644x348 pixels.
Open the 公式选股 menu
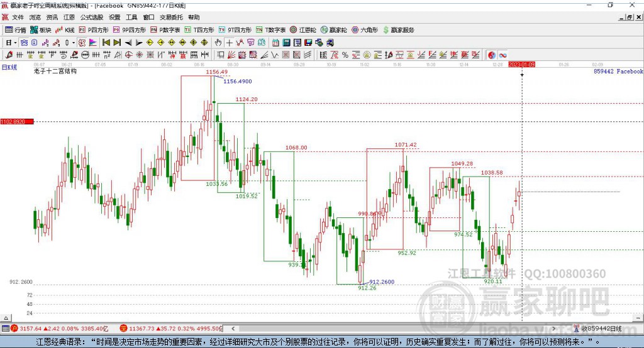(x=92, y=17)
